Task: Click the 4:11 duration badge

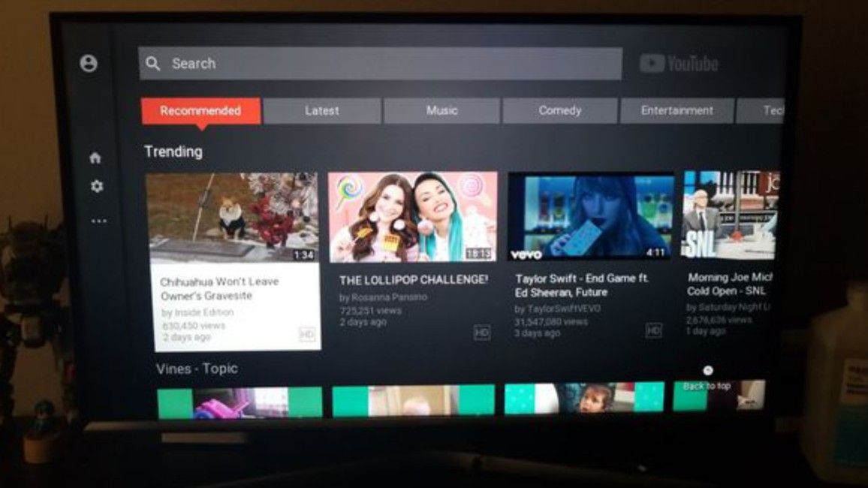Action: 656,252
